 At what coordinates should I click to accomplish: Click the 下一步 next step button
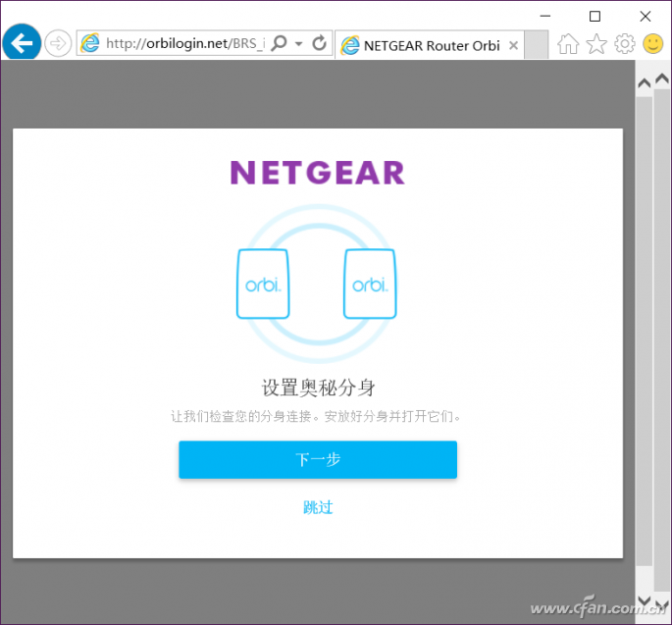point(318,459)
